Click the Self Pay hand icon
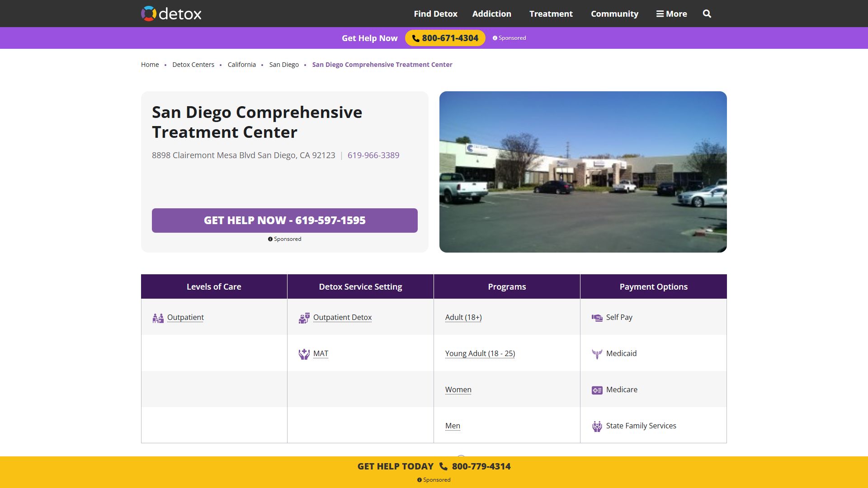Viewport: 868px width, 488px height. click(597, 318)
